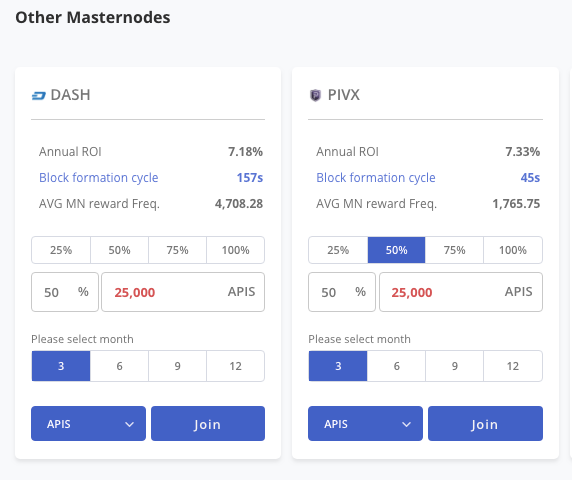This screenshot has height=480, width=572.
Task: Select 75% on the PIVX card
Action: tap(455, 250)
